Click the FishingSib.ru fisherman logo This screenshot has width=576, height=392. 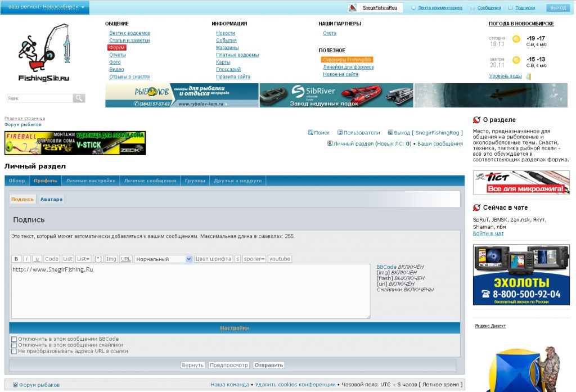(x=44, y=52)
